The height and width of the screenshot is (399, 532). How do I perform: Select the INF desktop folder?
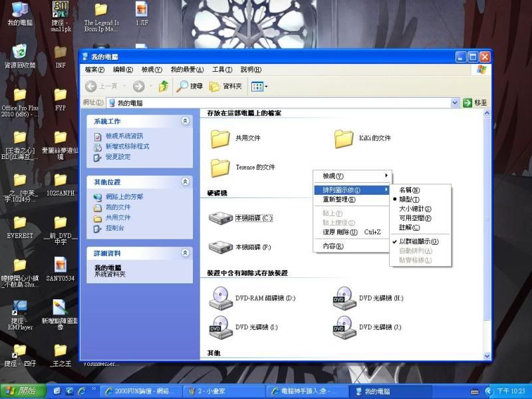point(61,57)
